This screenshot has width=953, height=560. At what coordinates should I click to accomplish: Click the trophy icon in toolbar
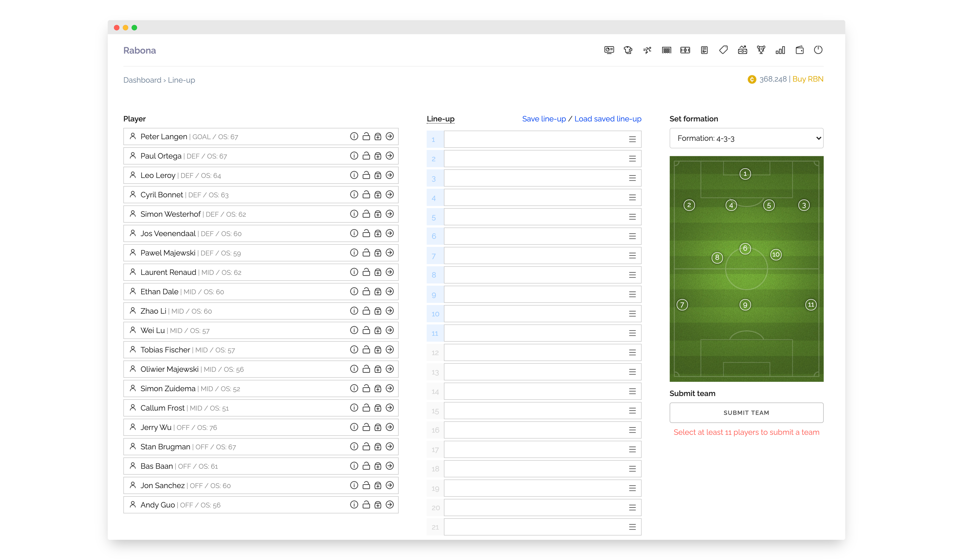[760, 50]
